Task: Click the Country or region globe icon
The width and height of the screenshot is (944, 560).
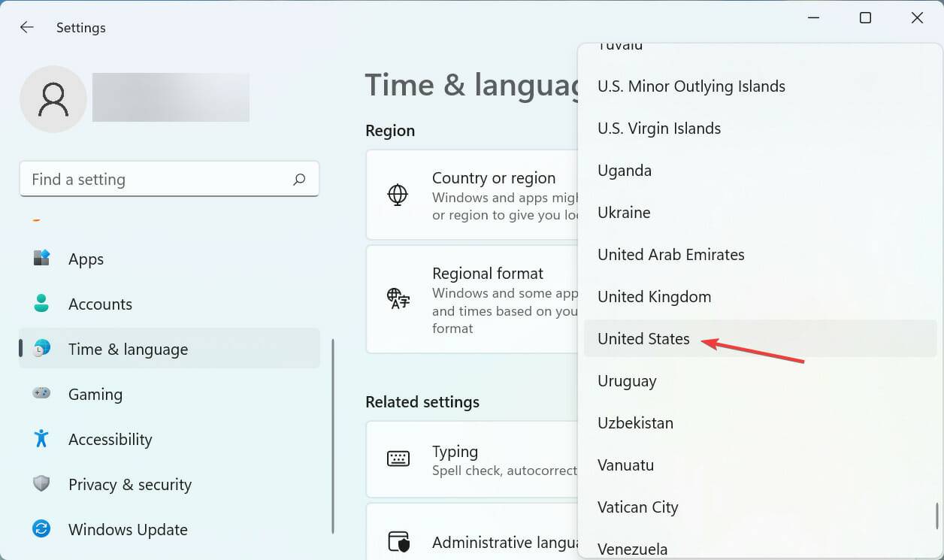Action: 397,195
